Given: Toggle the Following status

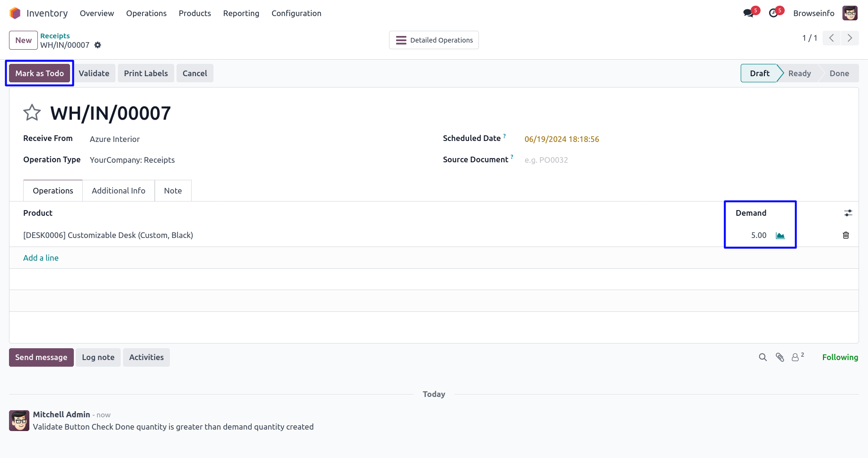Looking at the screenshot, I should coord(840,357).
